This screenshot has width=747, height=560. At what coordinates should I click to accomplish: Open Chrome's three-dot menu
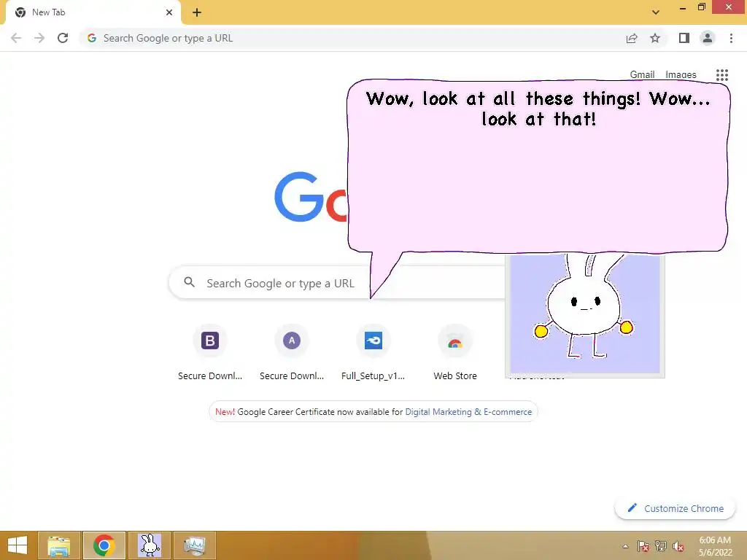point(731,38)
